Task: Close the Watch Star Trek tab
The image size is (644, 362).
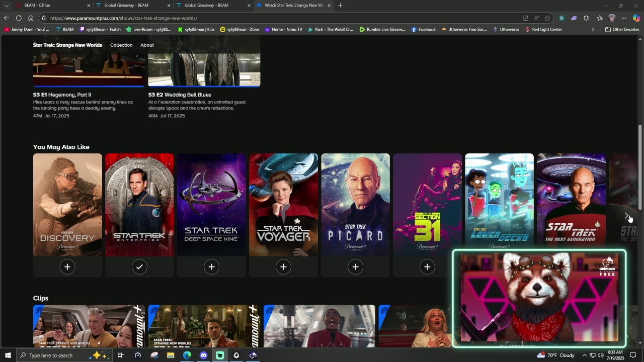Action: 330,6
